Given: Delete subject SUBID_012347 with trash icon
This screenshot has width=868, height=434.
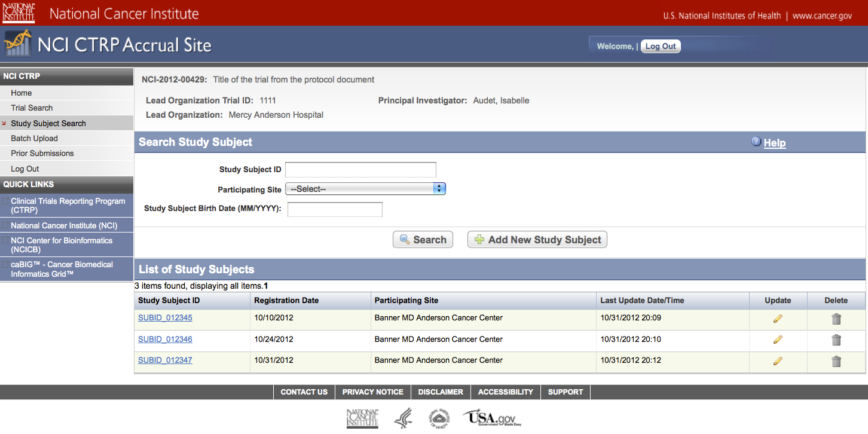Looking at the screenshot, I should click(836, 361).
